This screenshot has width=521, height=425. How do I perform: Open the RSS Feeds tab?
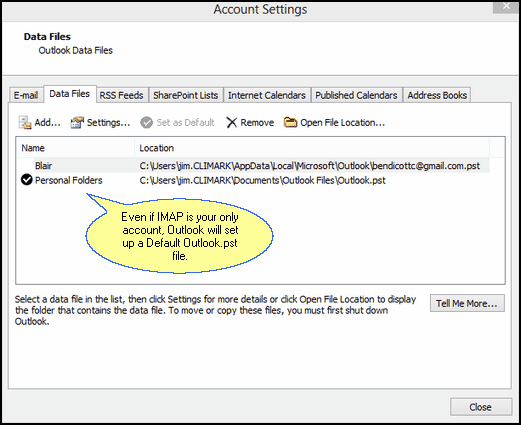pos(121,95)
